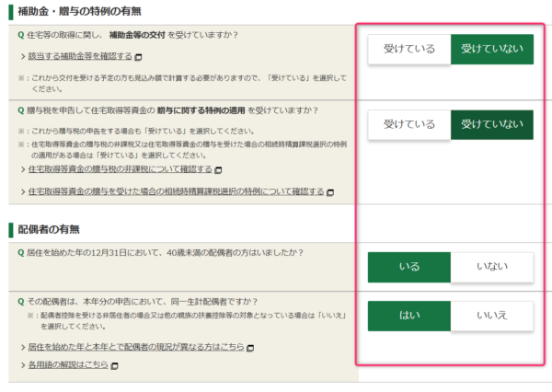Click external-link icon after 配偶者の現況が異なる方はこちら

click(x=249, y=348)
